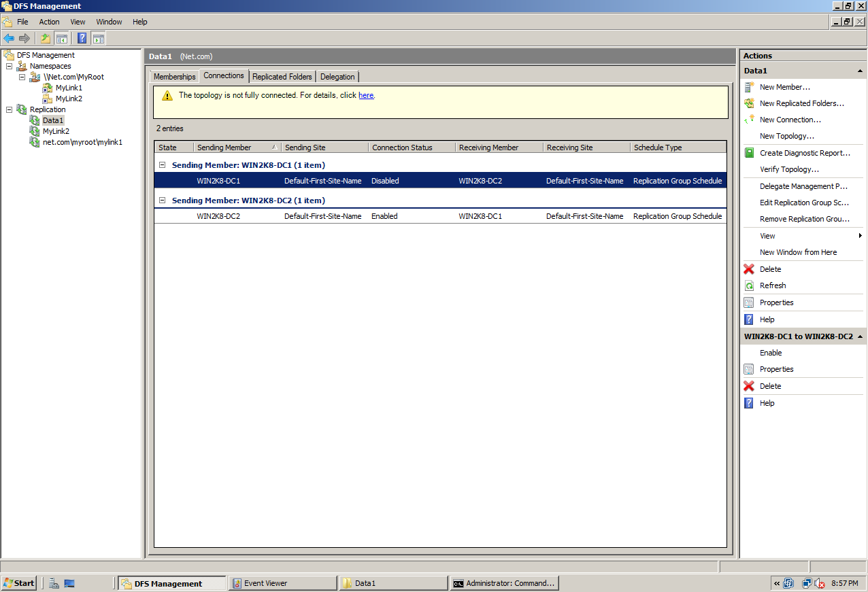868x592 pixels.
Task: Click Verify Topology... action
Action: coord(789,169)
